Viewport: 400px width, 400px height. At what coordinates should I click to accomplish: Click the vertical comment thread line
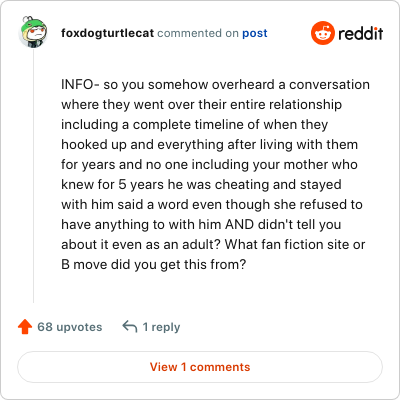[x=34, y=175]
